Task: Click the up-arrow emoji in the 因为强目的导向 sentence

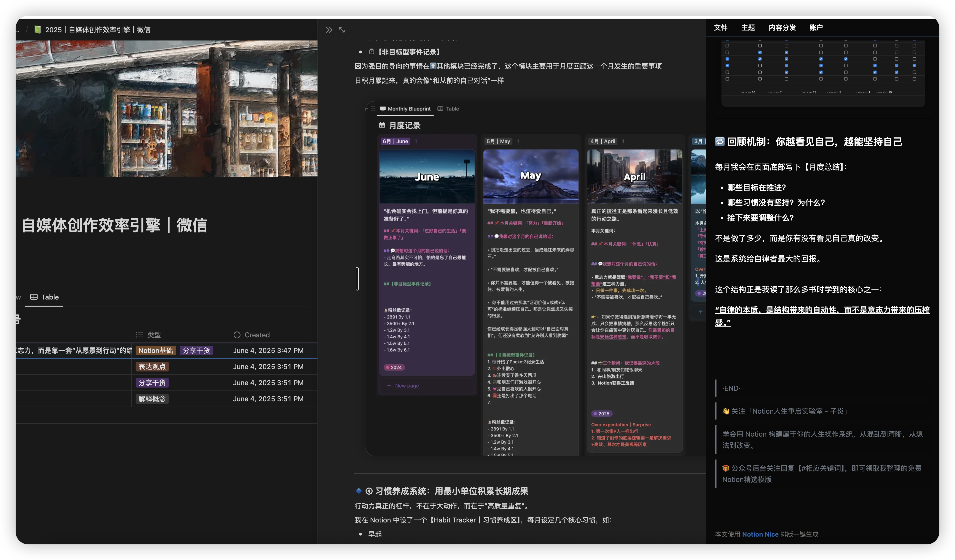Action: pyautogui.click(x=433, y=66)
